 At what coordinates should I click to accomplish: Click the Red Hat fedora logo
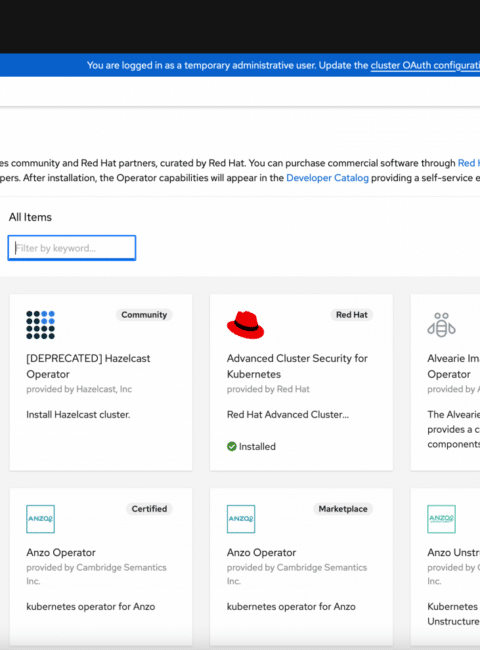tap(245, 325)
